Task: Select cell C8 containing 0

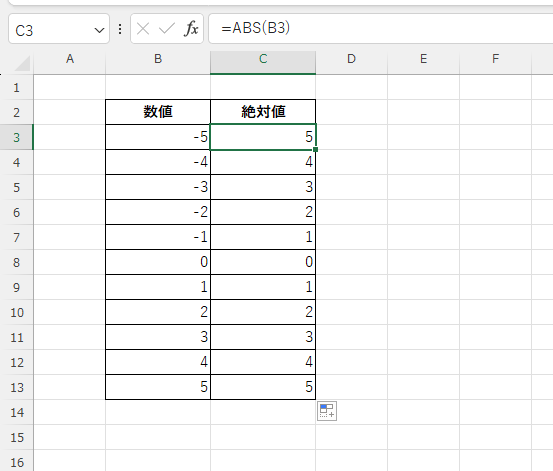Action: tap(263, 262)
